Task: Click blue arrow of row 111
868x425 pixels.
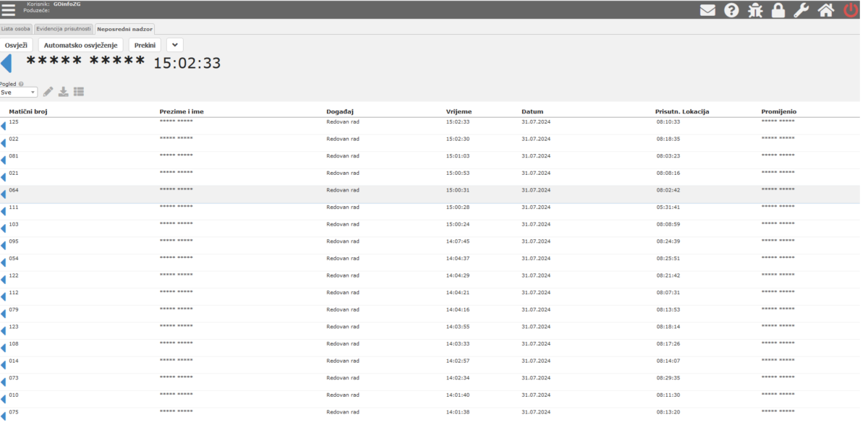Action: tap(3, 212)
